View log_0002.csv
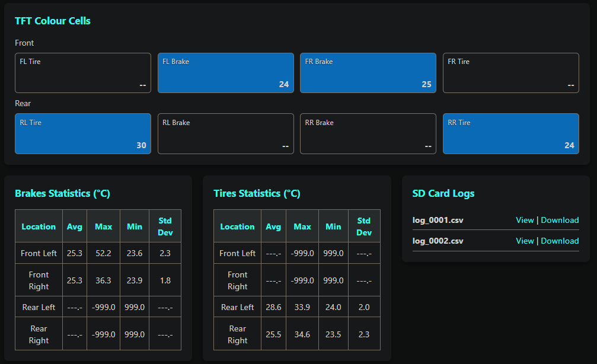This screenshot has width=597, height=364. [x=525, y=241]
